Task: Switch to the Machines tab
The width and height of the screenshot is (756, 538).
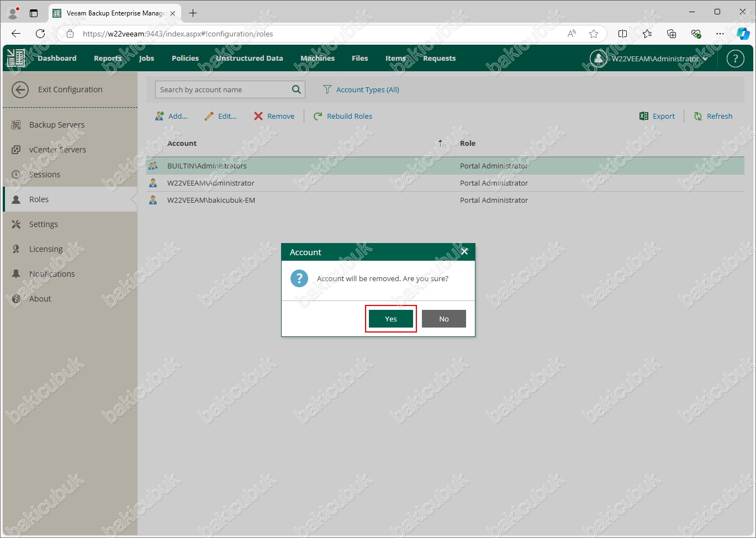Action: coord(318,58)
